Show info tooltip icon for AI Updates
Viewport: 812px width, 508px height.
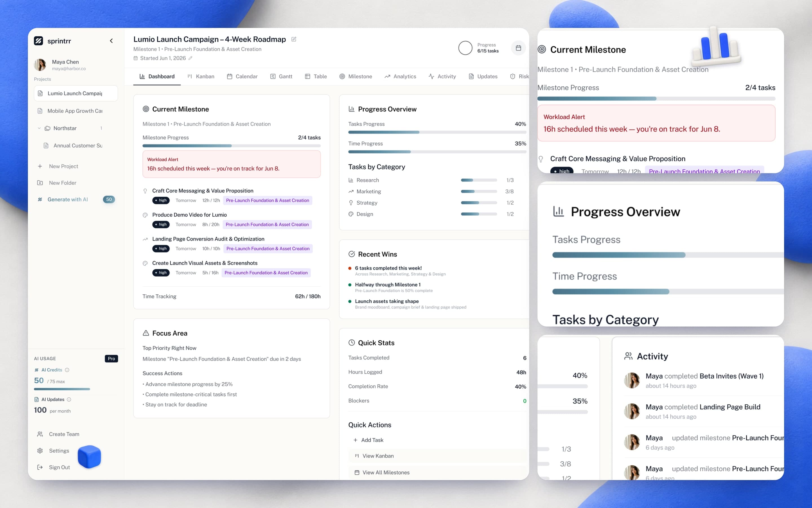pyautogui.click(x=69, y=399)
